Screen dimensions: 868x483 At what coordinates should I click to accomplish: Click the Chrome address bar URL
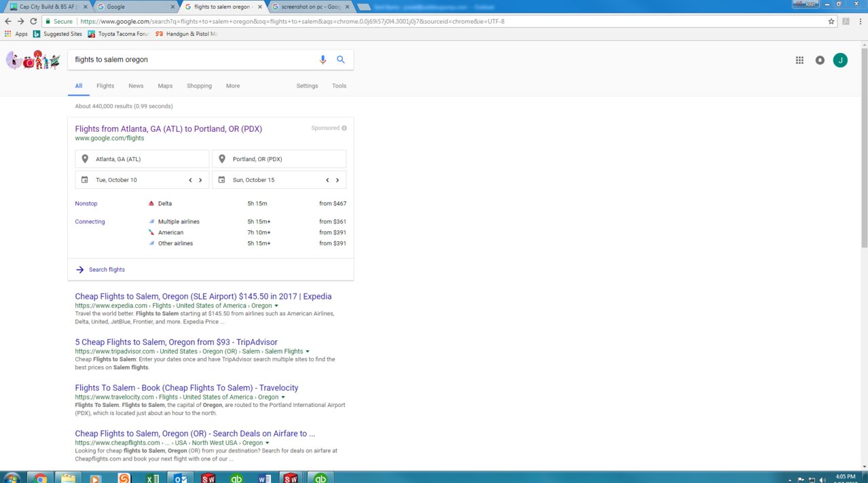tap(292, 21)
